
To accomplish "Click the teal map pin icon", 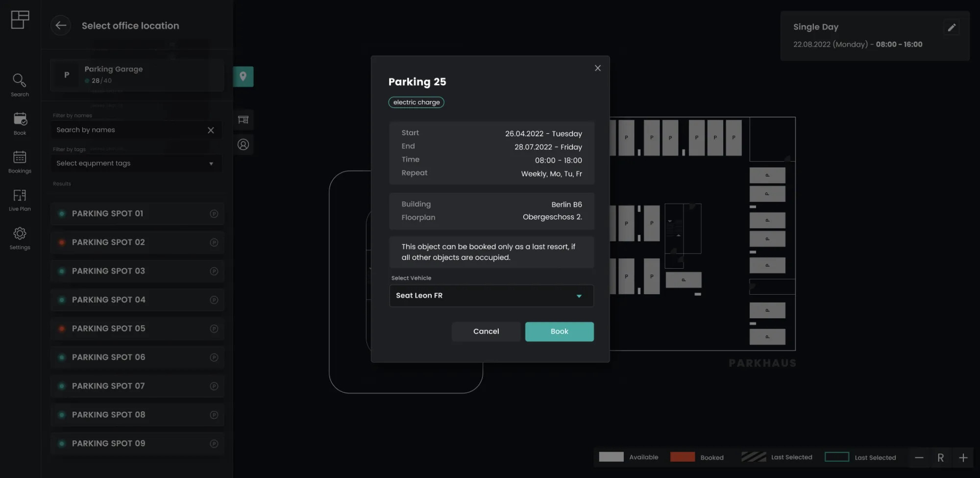I will tap(243, 76).
